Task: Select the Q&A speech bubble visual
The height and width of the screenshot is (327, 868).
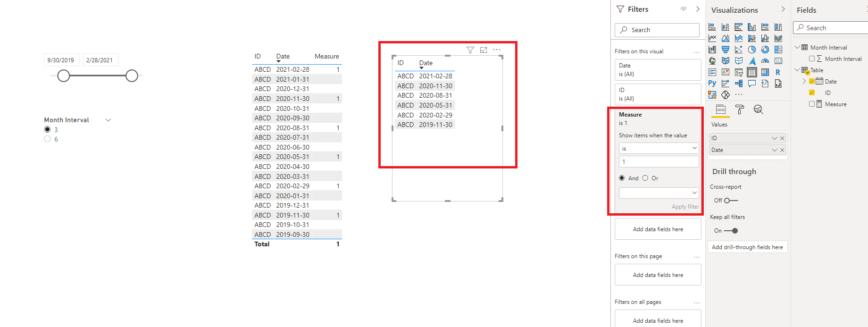Action: [x=752, y=84]
